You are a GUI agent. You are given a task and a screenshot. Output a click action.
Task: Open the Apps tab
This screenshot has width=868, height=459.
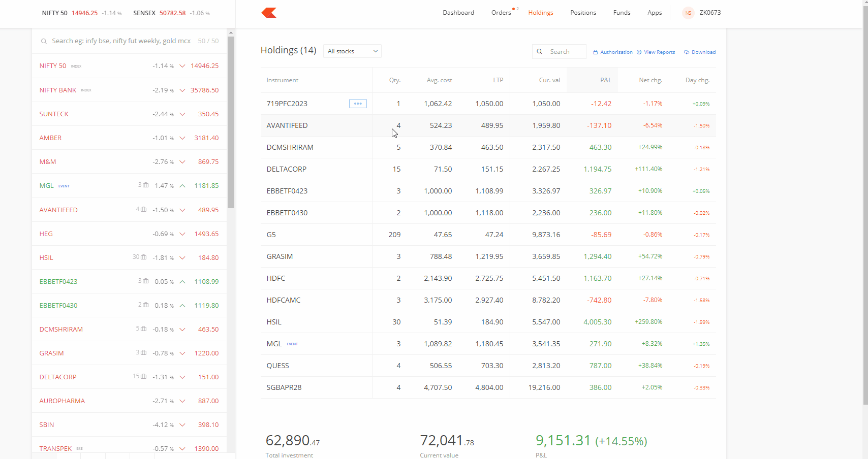tap(655, 13)
